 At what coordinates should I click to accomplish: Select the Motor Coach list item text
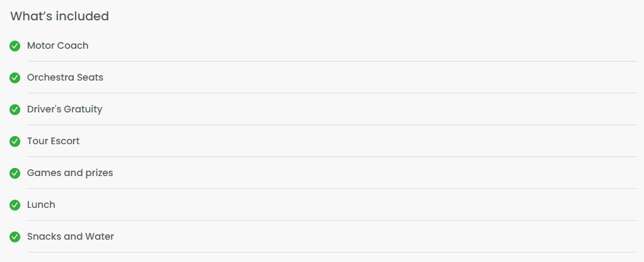coord(57,45)
